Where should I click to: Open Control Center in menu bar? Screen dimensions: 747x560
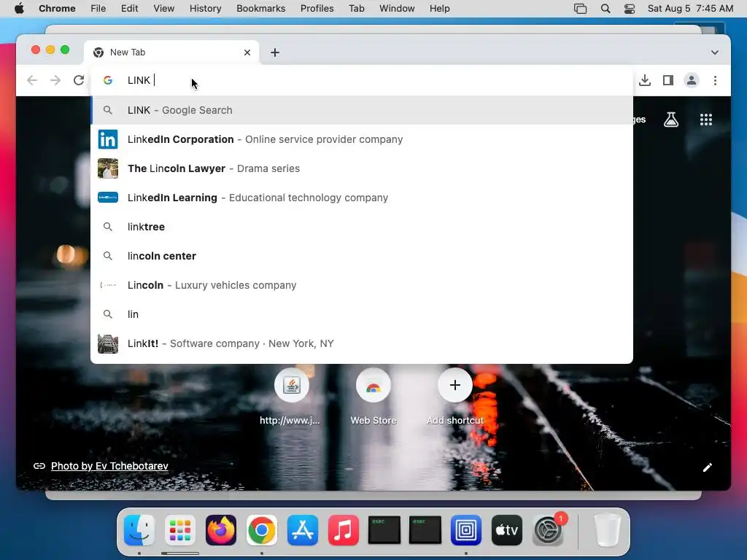[x=630, y=9]
